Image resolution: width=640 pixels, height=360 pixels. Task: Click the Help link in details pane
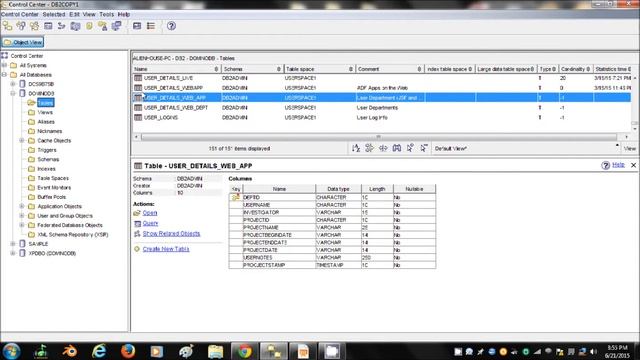tap(618, 165)
